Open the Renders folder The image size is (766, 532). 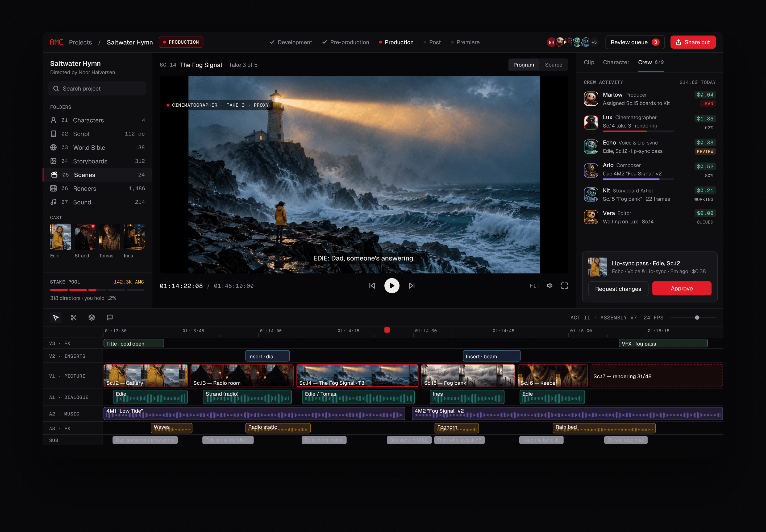[97, 188]
